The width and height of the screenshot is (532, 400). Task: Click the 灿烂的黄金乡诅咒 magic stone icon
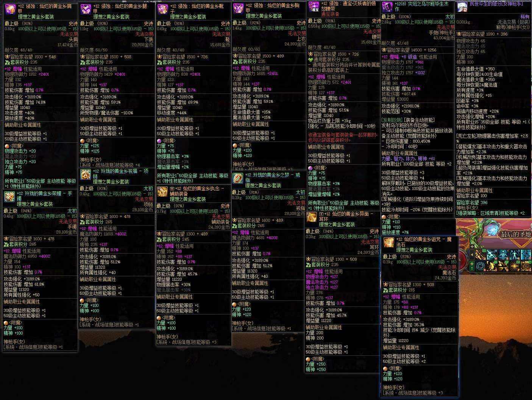pos(389,243)
